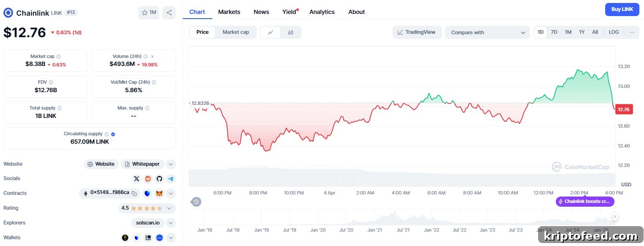This screenshot has width=644, height=246.
Task: Open the Analytics tab
Action: pyautogui.click(x=322, y=12)
